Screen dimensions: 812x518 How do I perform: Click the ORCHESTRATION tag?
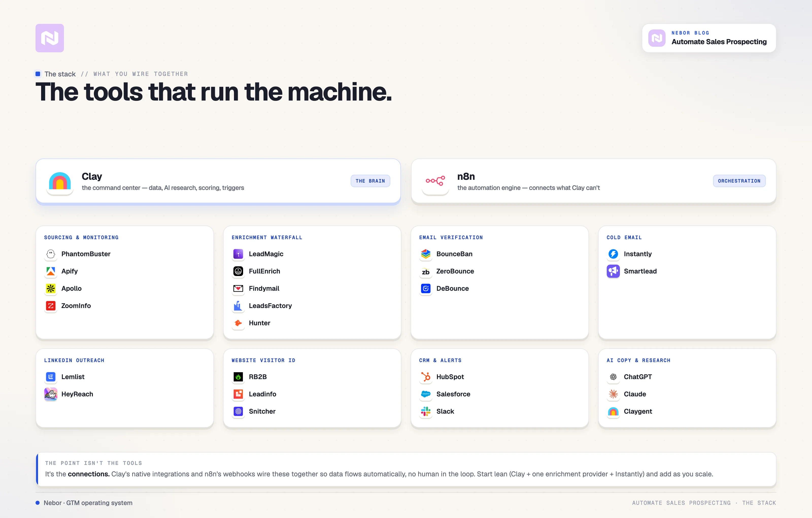point(739,181)
